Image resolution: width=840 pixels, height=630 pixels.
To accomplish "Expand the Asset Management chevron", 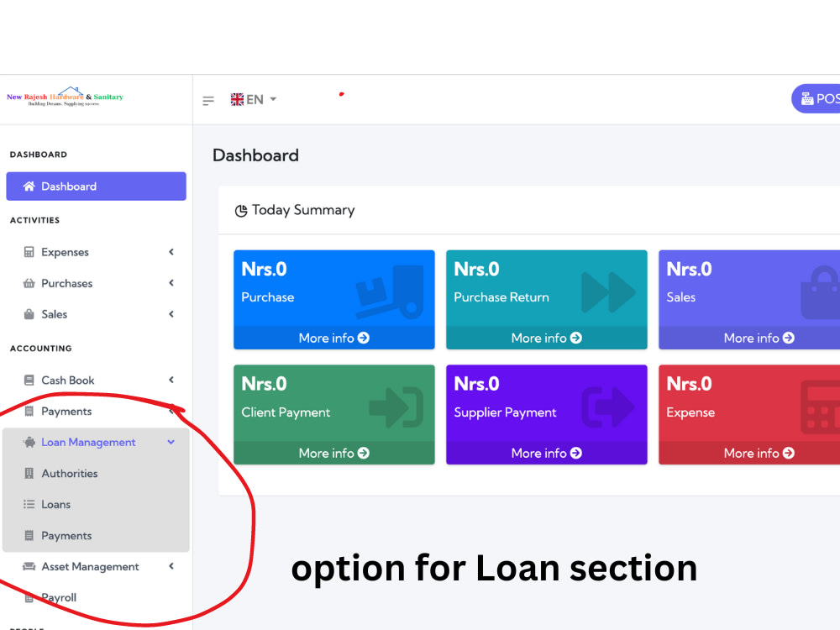I will tap(171, 566).
